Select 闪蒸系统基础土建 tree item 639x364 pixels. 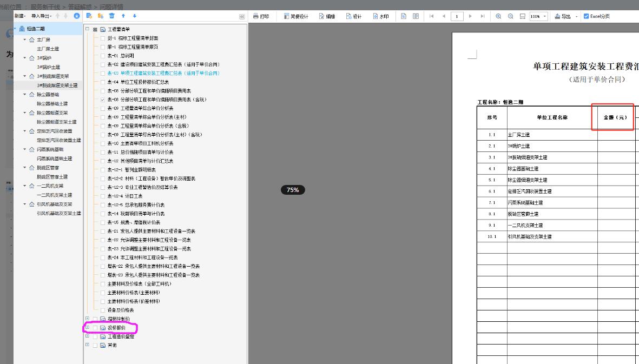pyautogui.click(x=55, y=159)
